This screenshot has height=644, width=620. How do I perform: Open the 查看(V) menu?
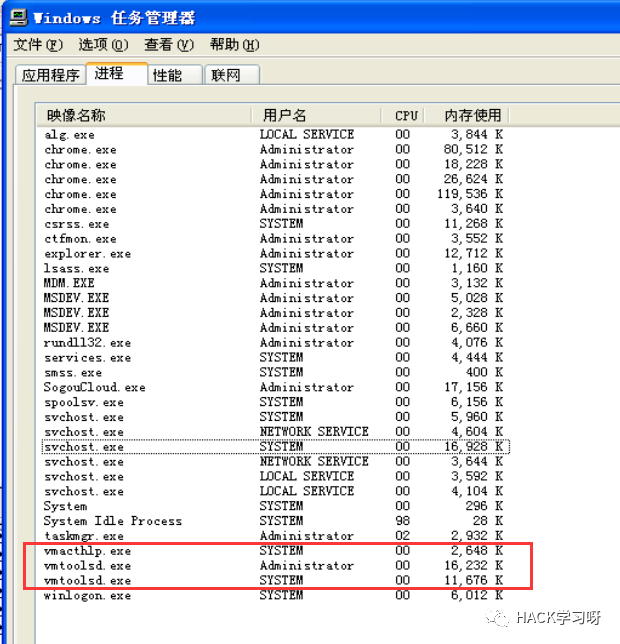169,44
